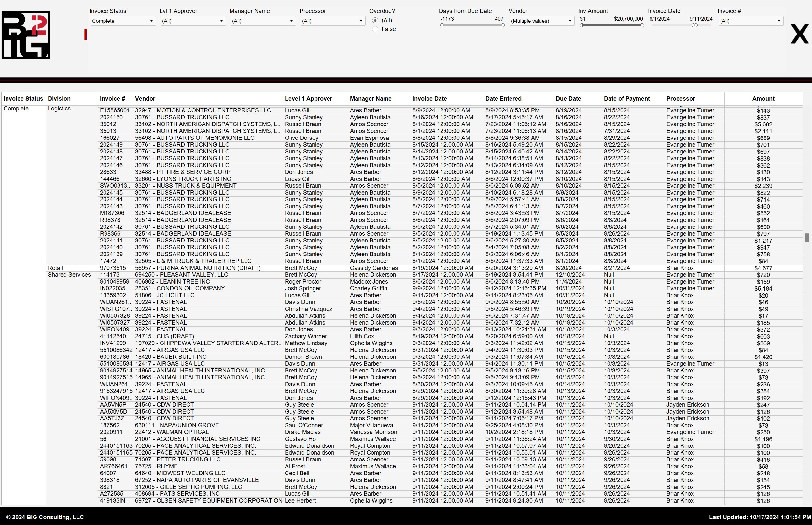
Task: Open the Processor filter dropdown
Action: tap(333, 21)
